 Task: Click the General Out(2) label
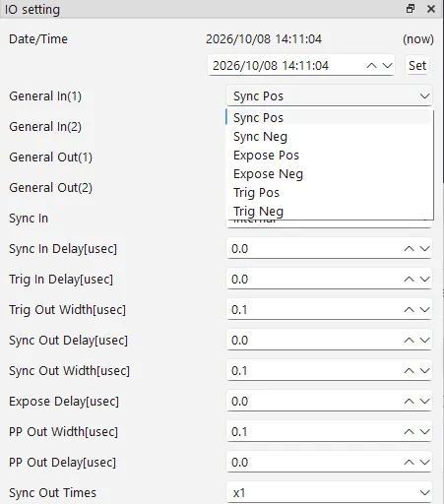[50, 188]
